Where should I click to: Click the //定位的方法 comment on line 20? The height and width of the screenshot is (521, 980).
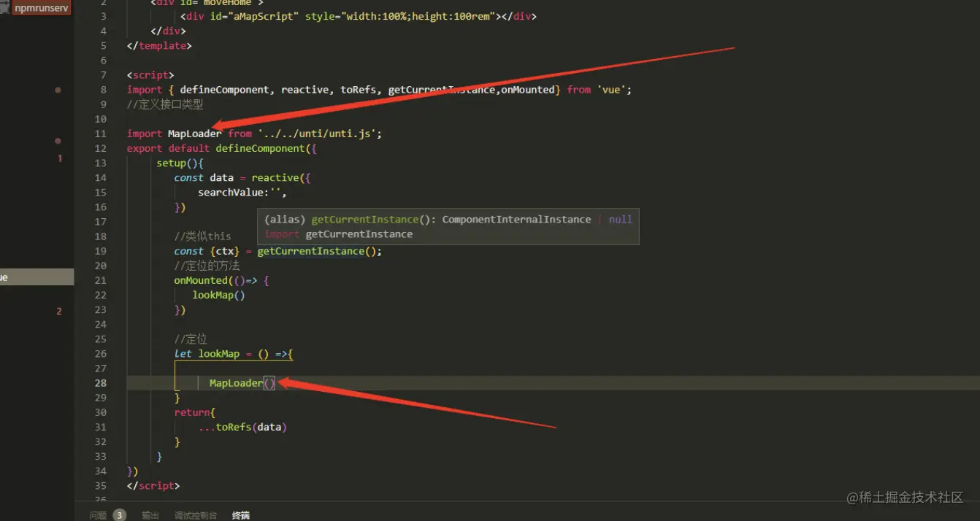coord(207,266)
